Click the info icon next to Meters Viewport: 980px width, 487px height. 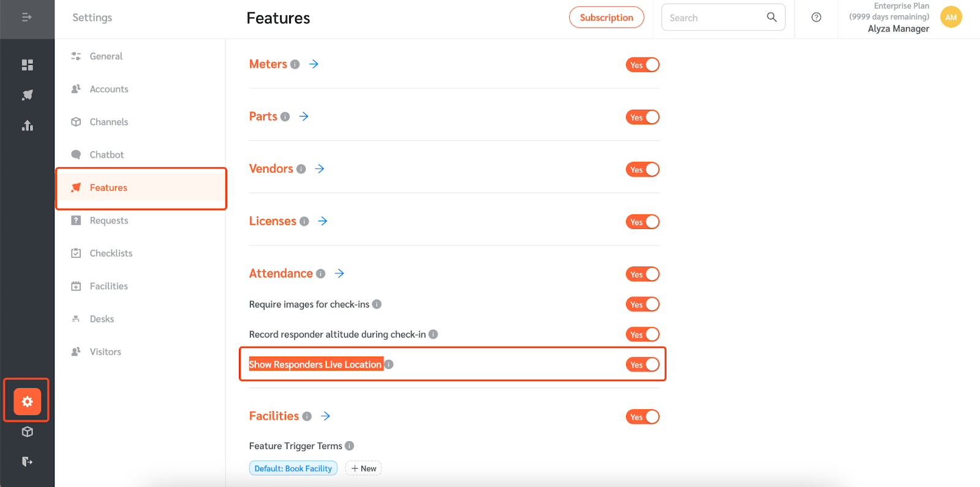click(x=295, y=64)
